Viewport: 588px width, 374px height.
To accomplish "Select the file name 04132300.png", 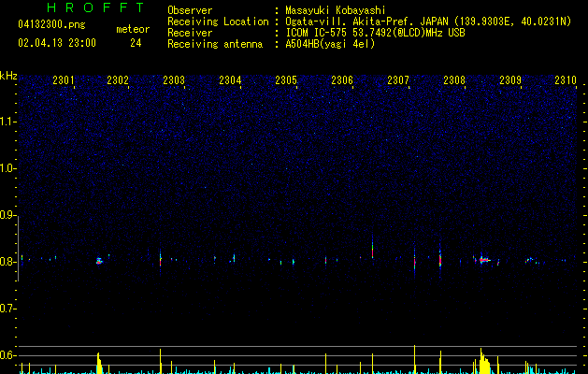I will click(51, 25).
